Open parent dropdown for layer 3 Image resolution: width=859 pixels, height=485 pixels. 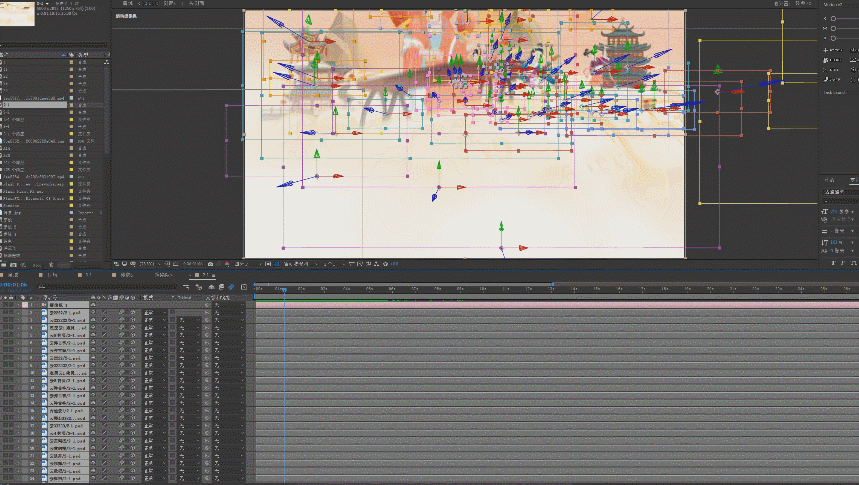pos(228,320)
